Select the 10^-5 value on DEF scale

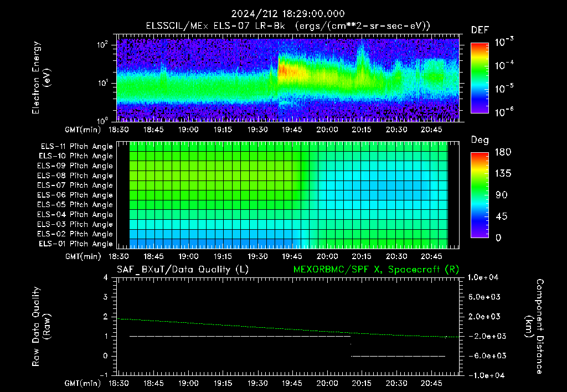(x=504, y=89)
